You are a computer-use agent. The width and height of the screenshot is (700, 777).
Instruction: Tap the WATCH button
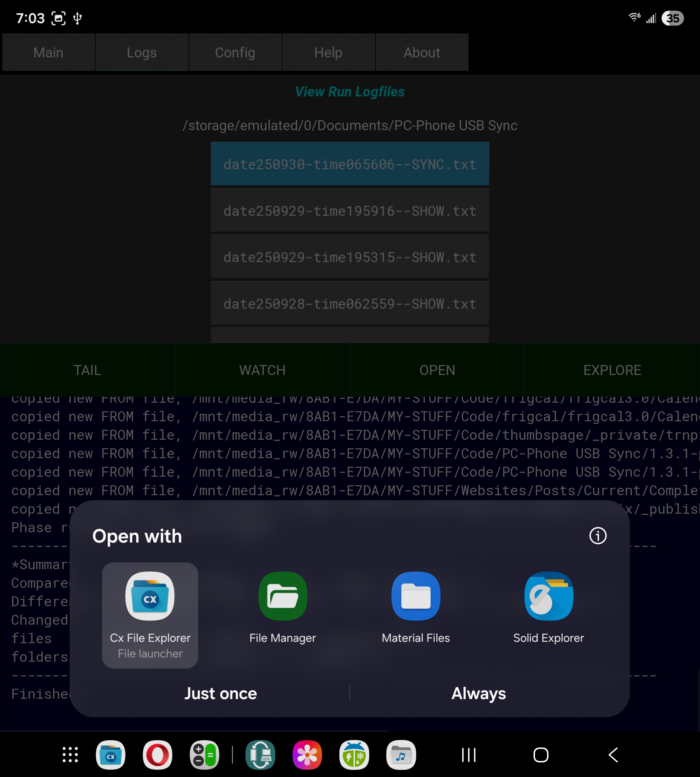[262, 370]
